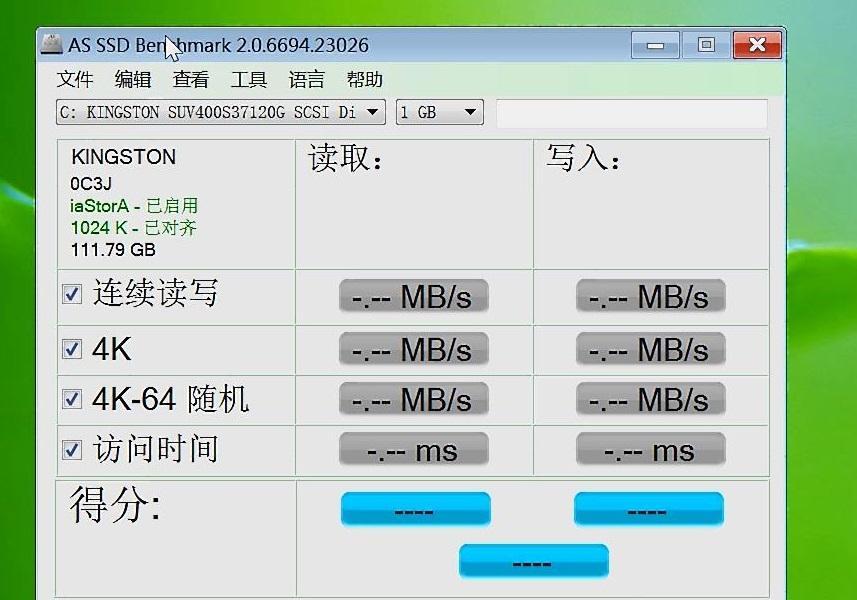Click the AS SSD icon in the title bar
Image resolution: width=857 pixels, height=600 pixels.
pyautogui.click(x=54, y=44)
